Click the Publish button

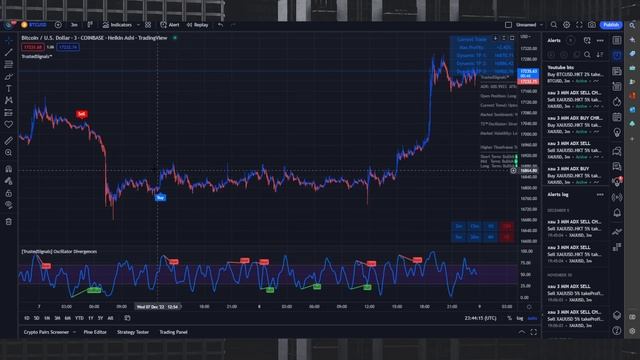click(x=611, y=25)
